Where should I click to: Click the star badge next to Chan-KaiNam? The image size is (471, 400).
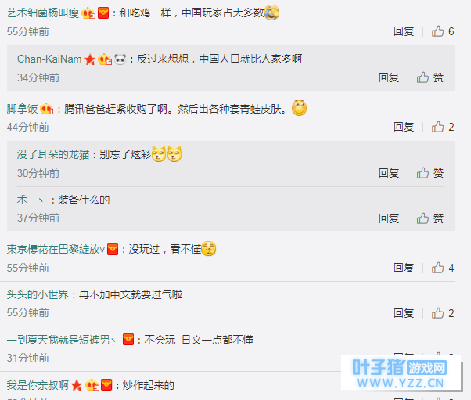pos(90,59)
